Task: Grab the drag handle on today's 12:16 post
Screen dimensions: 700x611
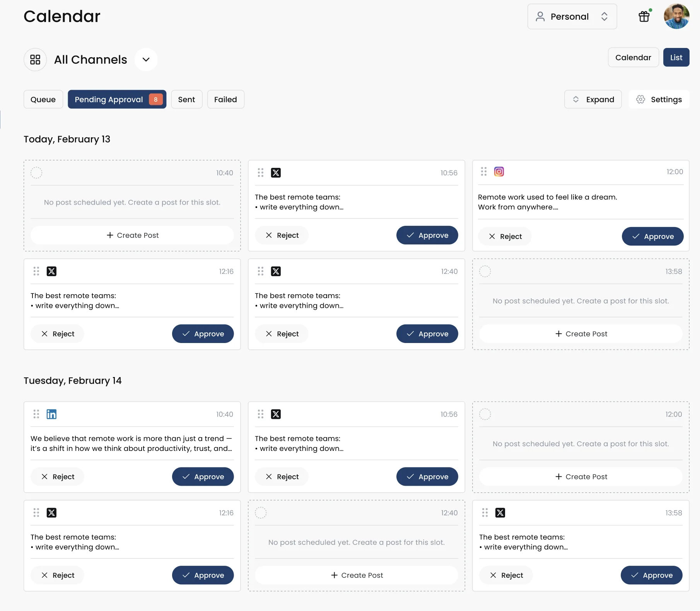Action: pyautogui.click(x=36, y=271)
